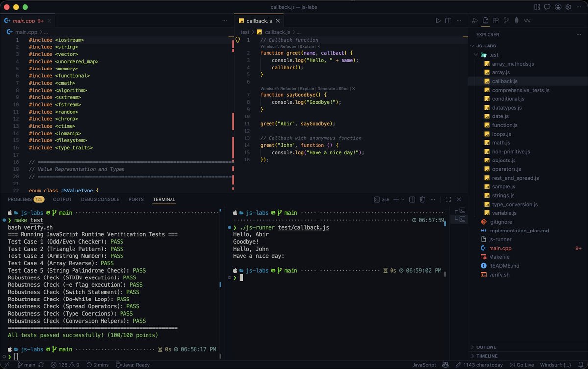Screen dimensions: 588x369
Task: Split the terminal using the split icon
Action: coord(412,199)
